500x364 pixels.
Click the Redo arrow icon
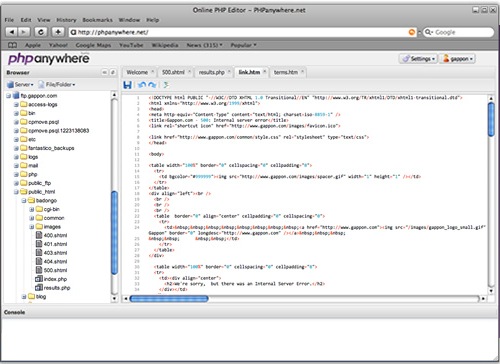tap(152, 85)
